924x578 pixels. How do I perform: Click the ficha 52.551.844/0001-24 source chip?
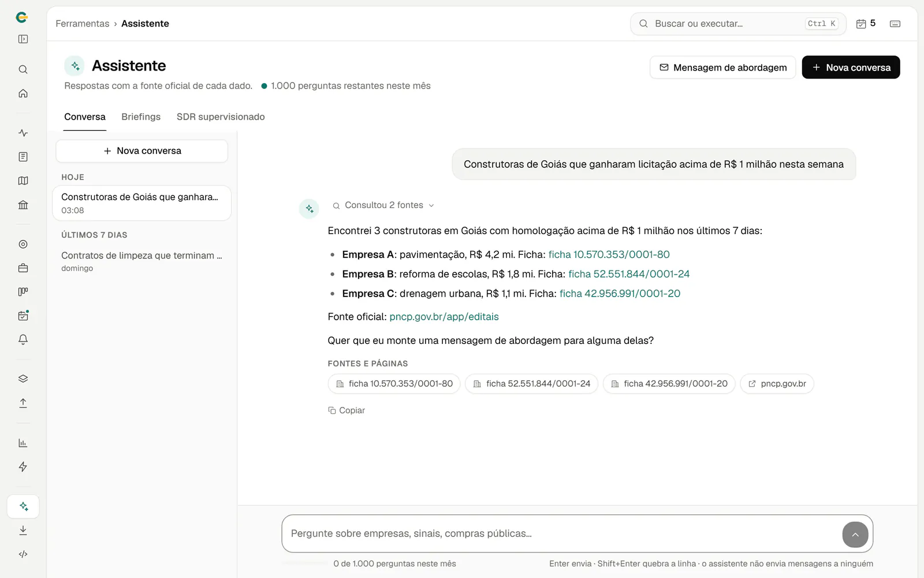(x=531, y=384)
